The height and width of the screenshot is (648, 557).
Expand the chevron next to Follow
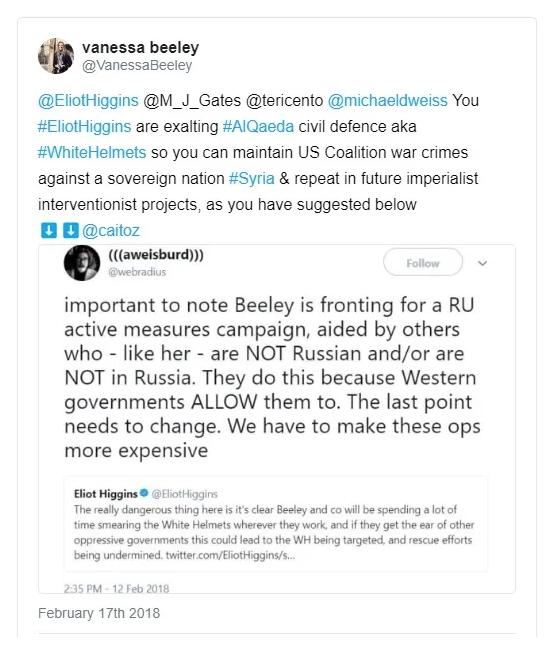tap(482, 263)
